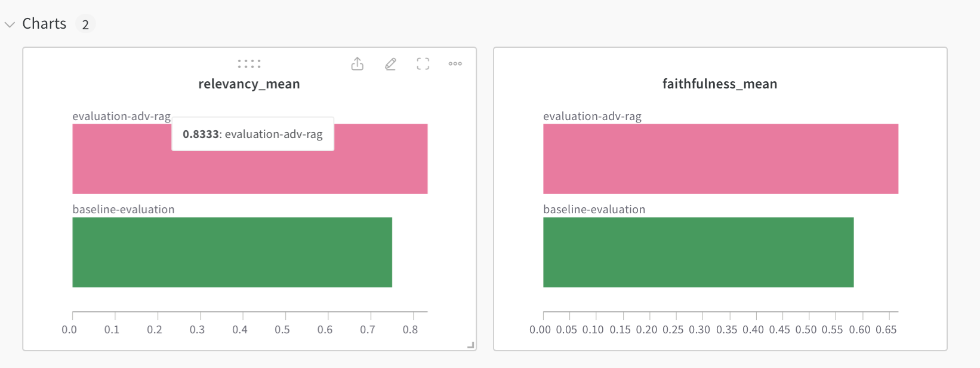
Task: Click the Charts count badge showing 2
Action: click(85, 24)
